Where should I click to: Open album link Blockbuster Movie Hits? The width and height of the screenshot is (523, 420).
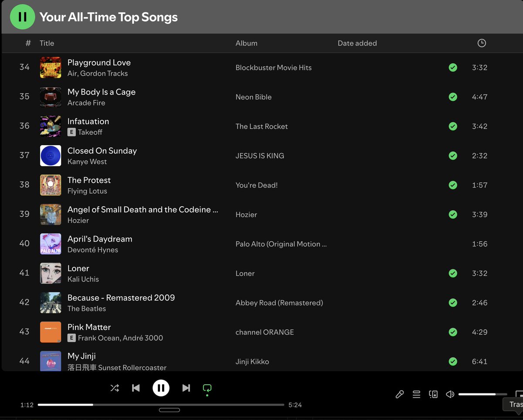click(x=274, y=68)
